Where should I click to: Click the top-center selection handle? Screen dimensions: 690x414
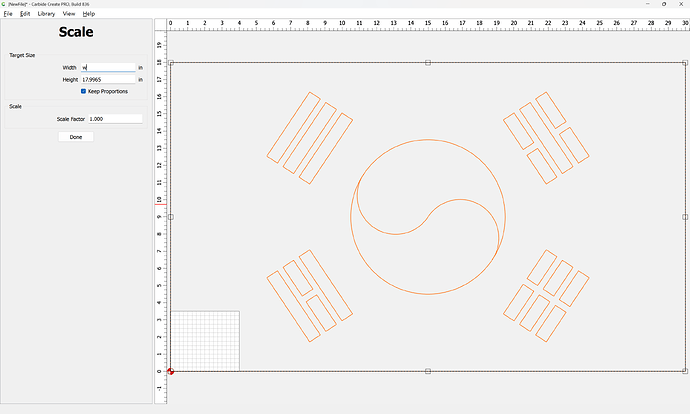pos(428,63)
